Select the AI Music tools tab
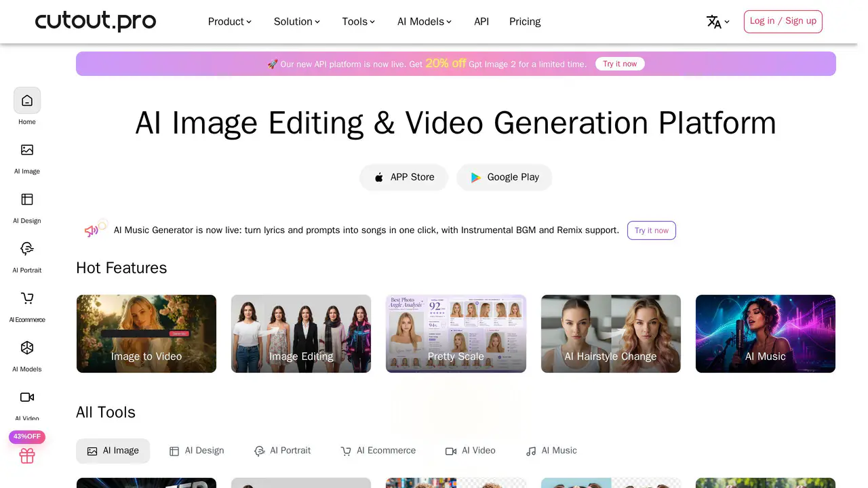Screen dimensions: 868x488 (x=551, y=451)
